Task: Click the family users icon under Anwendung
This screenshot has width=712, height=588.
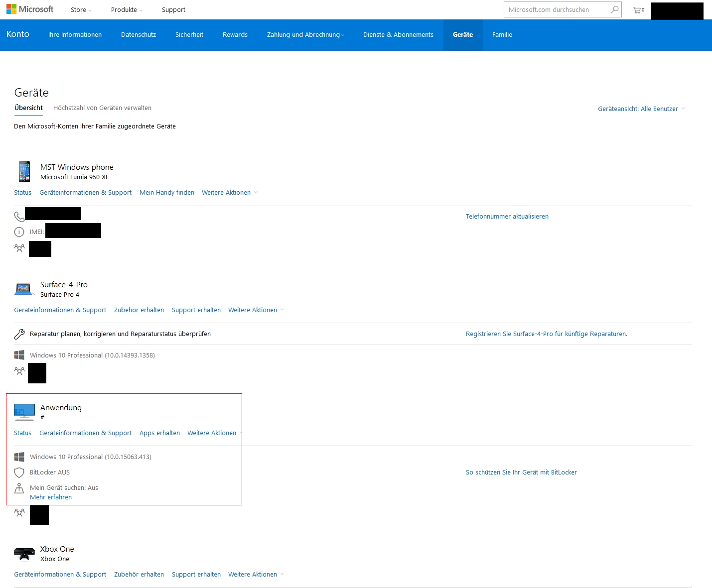Action: [x=19, y=512]
